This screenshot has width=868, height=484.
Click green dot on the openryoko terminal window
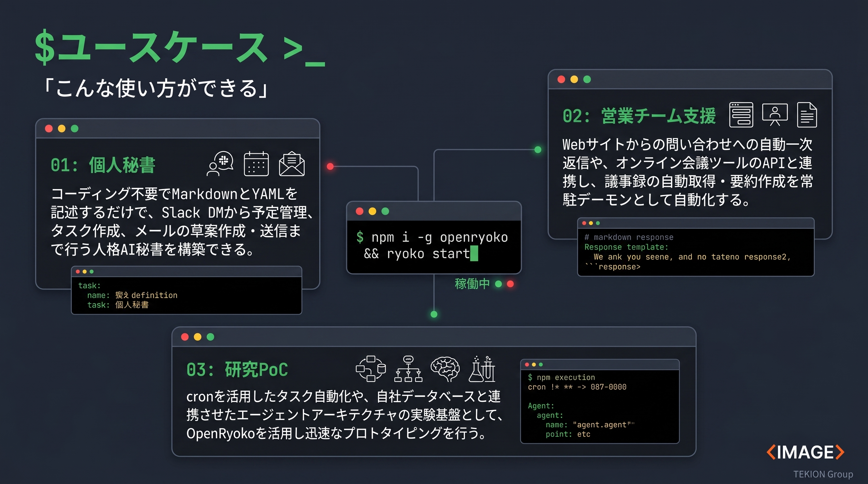point(385,211)
